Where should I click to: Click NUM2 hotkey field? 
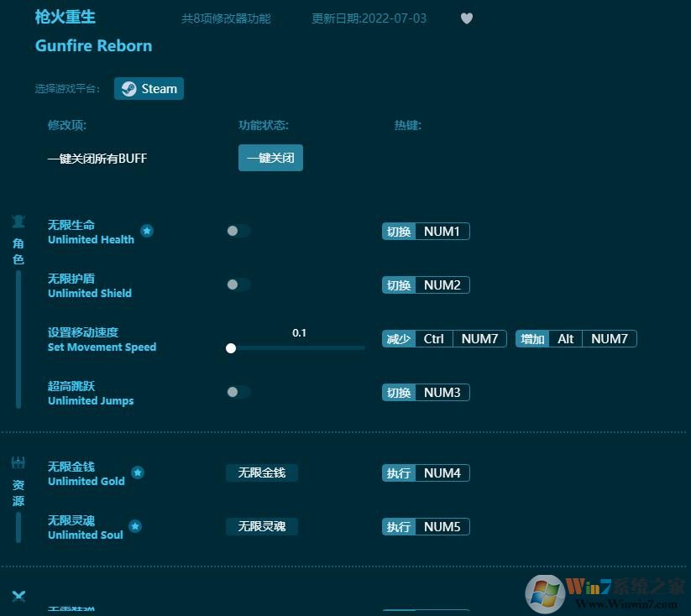point(442,285)
